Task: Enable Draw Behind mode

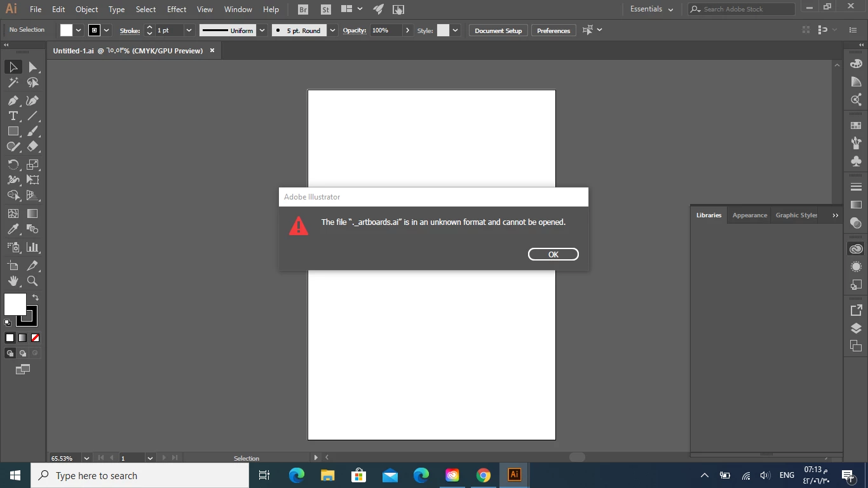Action: click(x=23, y=353)
